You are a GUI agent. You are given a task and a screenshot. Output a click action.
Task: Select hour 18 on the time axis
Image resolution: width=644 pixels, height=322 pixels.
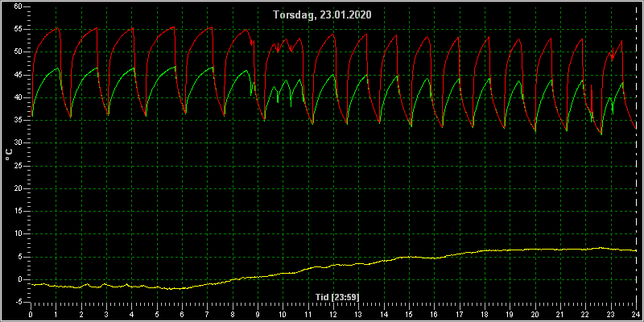(485, 314)
